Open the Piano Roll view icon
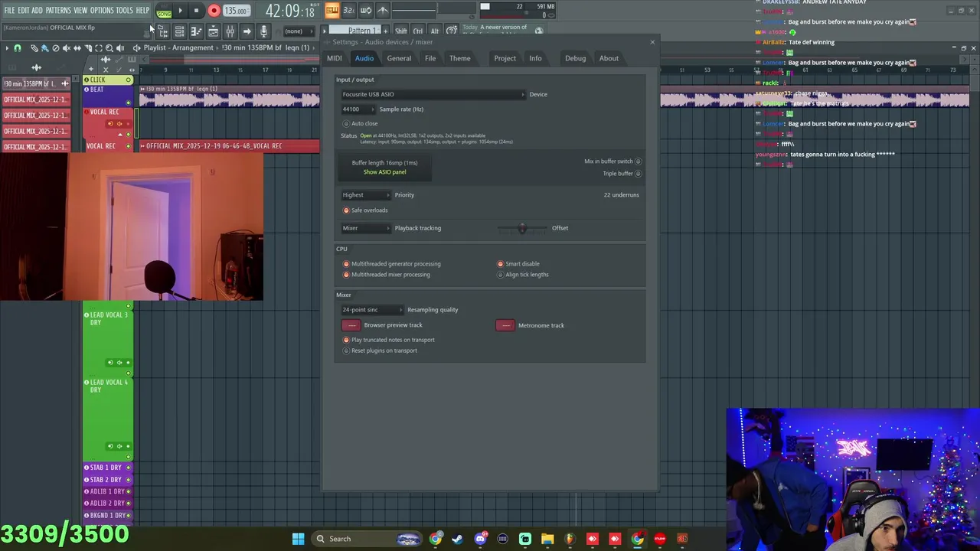Viewport: 980px width, 551px height. 196,31
